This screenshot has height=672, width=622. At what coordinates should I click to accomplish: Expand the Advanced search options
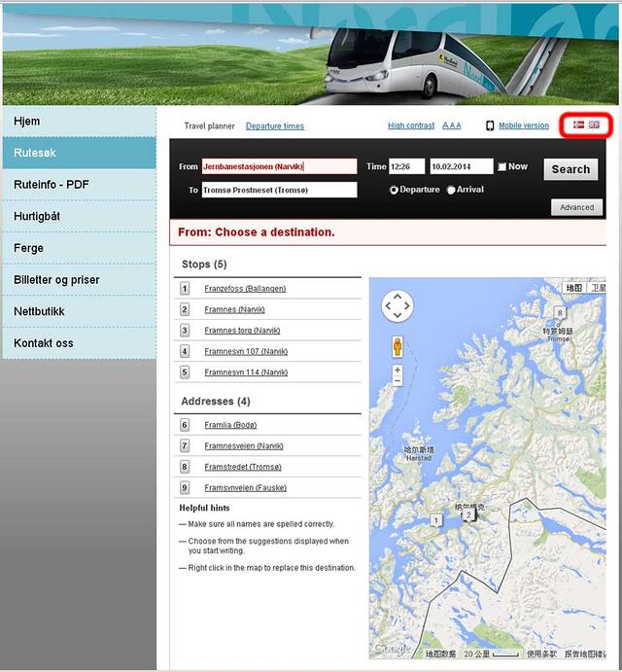click(576, 207)
